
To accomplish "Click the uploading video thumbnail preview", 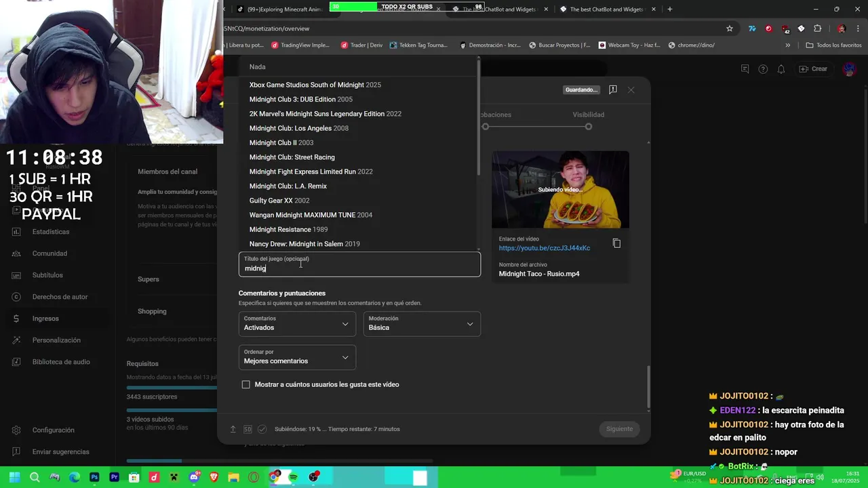I will tap(560, 190).
